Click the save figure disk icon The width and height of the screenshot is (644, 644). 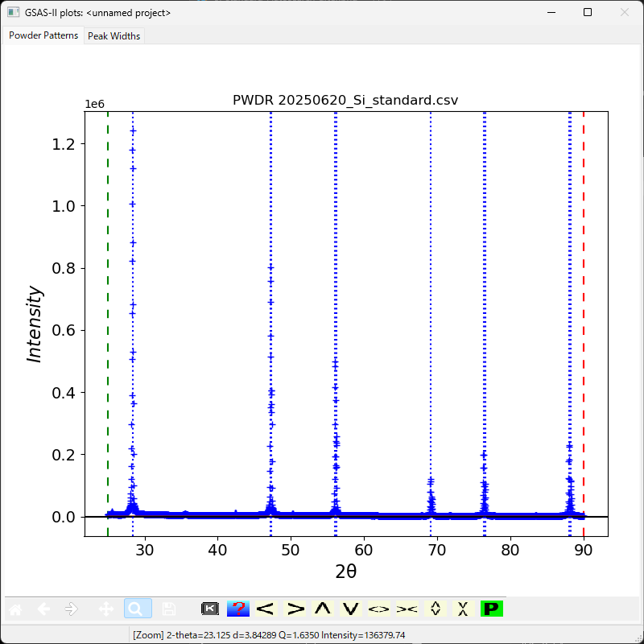click(x=168, y=609)
